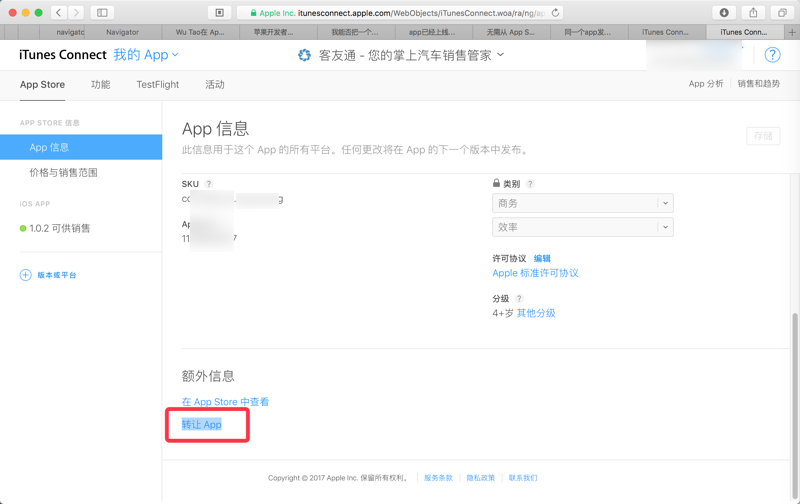Click the help icon beside SKU
This screenshot has width=800, height=504.
(209, 184)
